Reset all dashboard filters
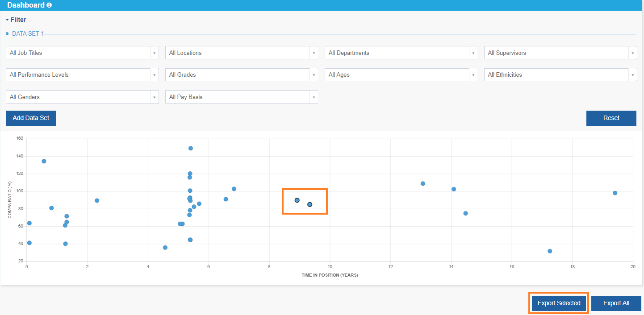The height and width of the screenshot is (315, 644). (611, 118)
